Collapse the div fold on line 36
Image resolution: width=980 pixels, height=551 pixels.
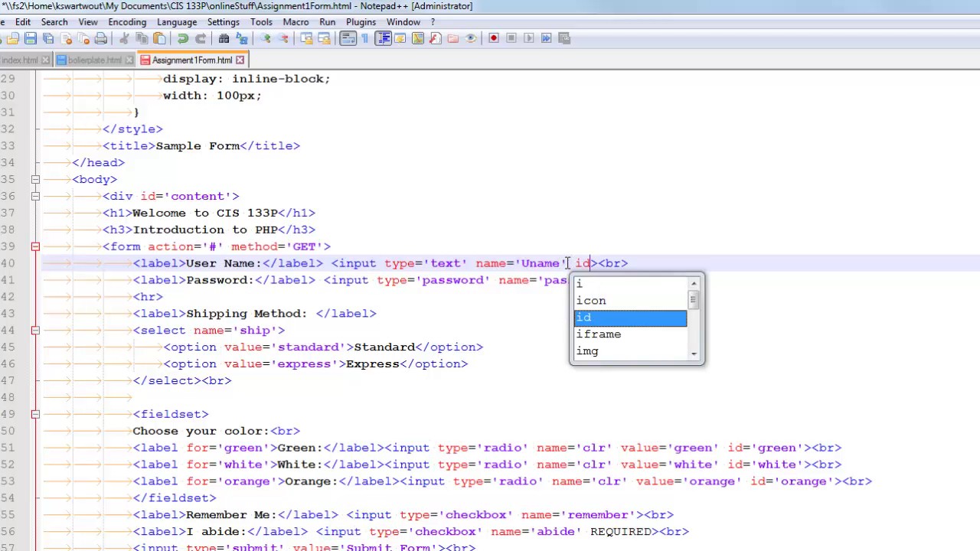point(35,196)
